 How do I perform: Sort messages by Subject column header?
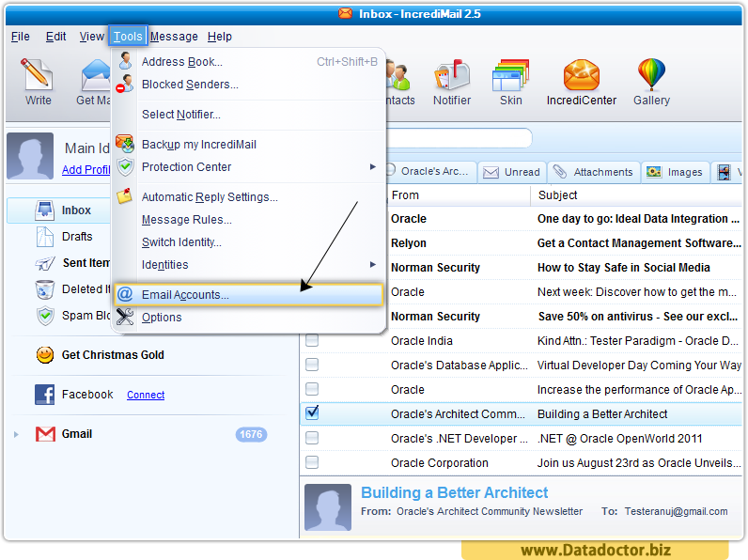click(x=638, y=195)
